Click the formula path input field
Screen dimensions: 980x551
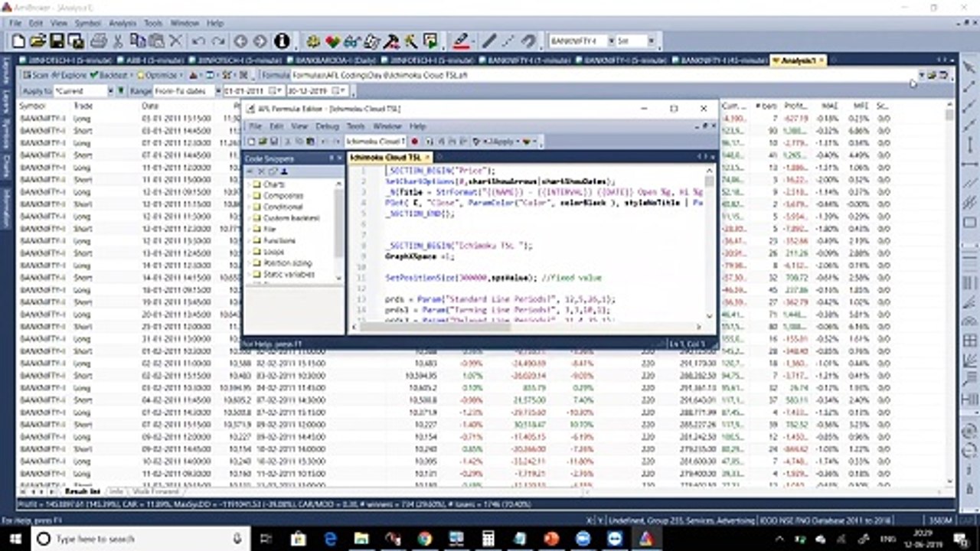coord(605,75)
